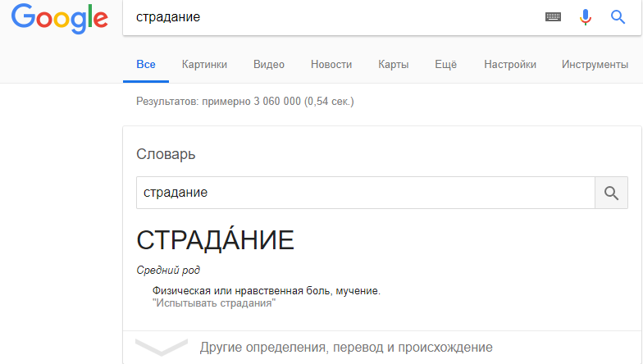
Task: Click the "Словарь" heading
Action: click(x=166, y=154)
